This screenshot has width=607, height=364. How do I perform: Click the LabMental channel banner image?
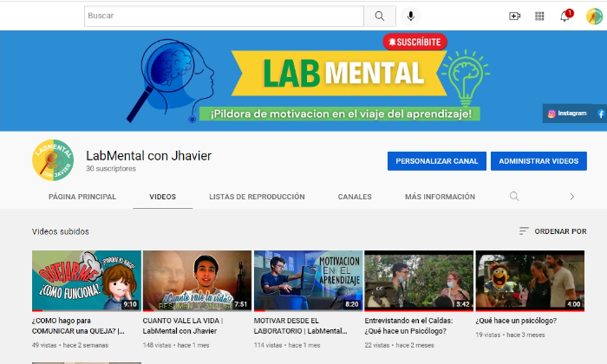pyautogui.click(x=303, y=81)
